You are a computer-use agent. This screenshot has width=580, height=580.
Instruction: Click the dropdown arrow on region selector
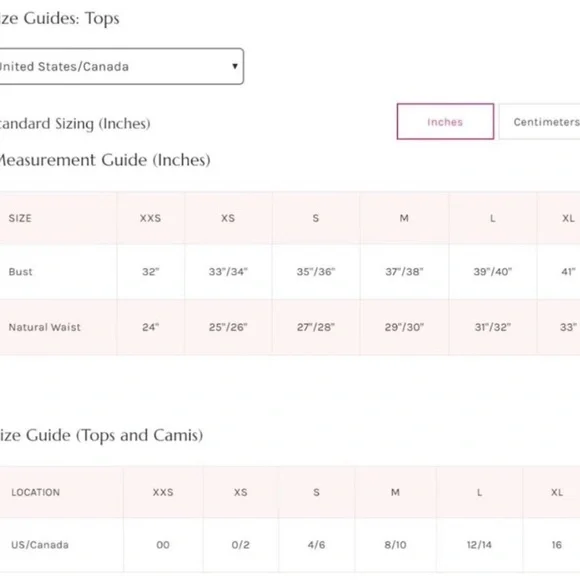235,66
